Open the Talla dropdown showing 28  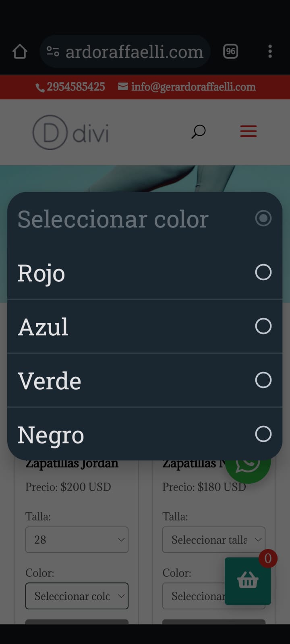[77, 540]
